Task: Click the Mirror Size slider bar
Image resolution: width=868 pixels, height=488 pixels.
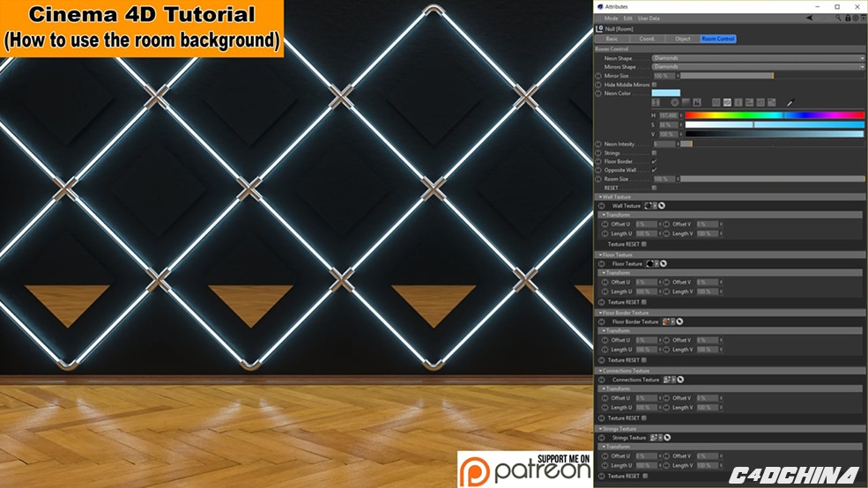Action: (x=772, y=76)
